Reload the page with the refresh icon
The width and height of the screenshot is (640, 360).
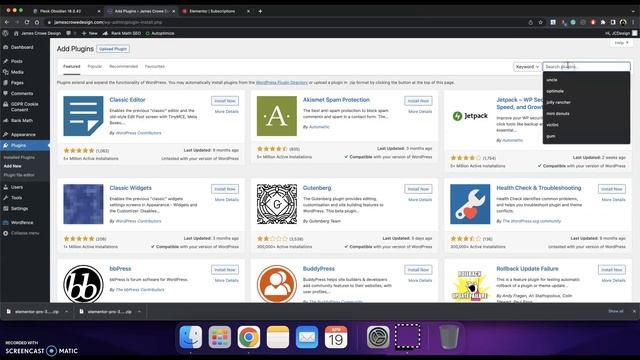pos(27,22)
